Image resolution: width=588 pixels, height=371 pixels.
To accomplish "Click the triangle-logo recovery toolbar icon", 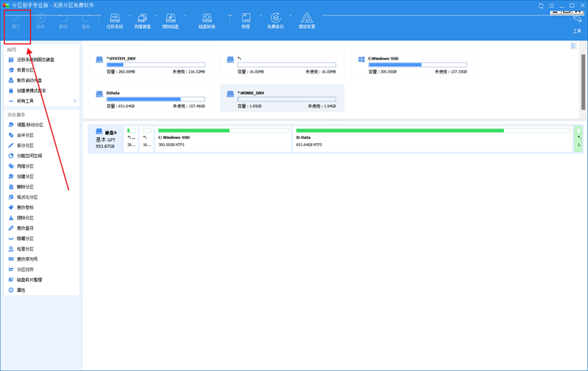I will [306, 21].
